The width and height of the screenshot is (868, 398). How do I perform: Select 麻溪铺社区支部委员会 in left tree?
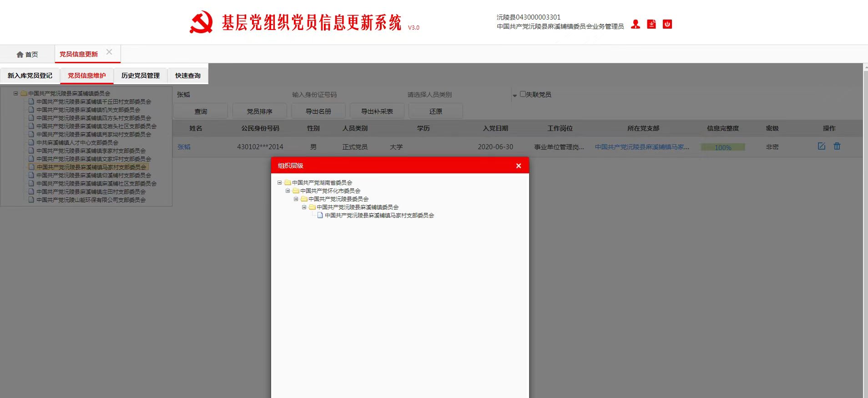pos(96,184)
